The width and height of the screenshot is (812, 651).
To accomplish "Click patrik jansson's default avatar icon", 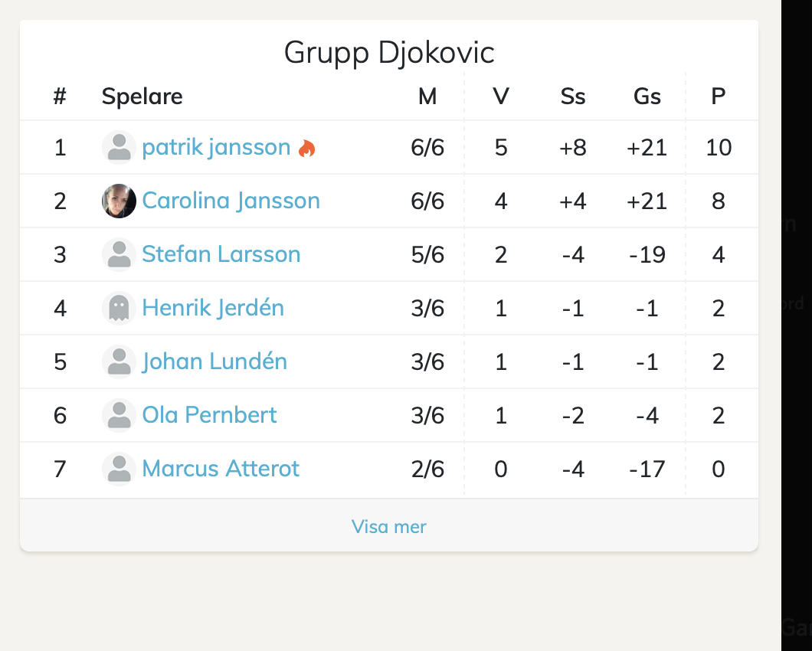I will click(119, 147).
